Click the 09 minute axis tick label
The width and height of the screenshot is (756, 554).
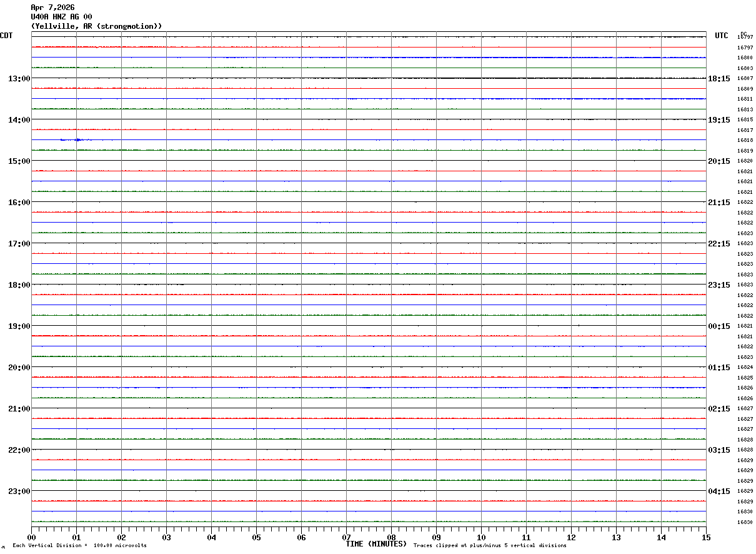[x=437, y=538]
